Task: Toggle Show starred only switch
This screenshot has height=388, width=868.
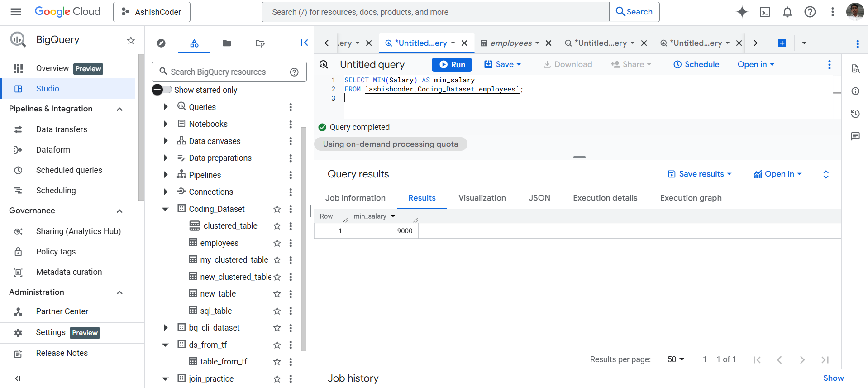Action: point(162,90)
